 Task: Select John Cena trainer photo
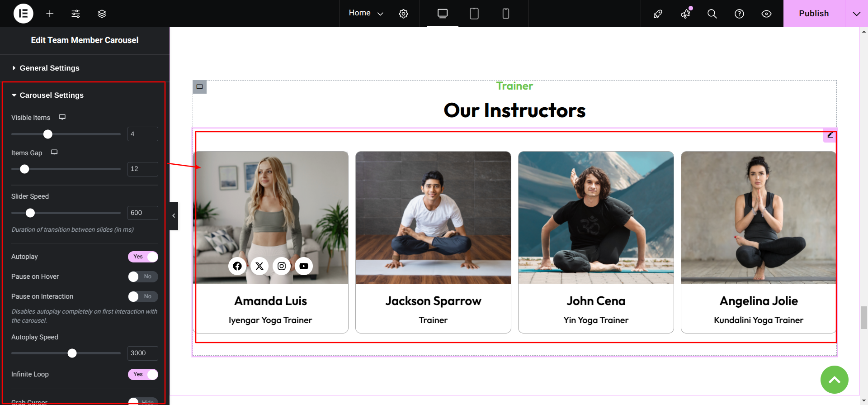(x=596, y=218)
